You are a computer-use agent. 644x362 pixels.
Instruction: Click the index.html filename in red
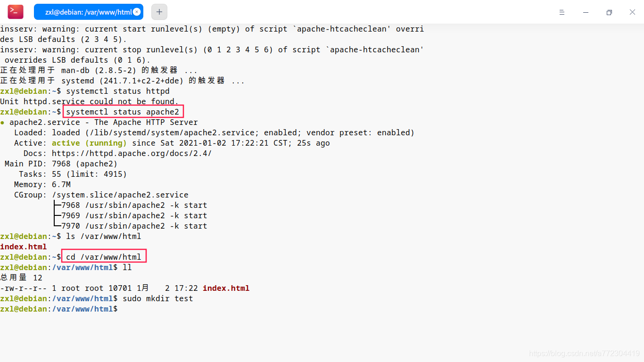click(x=24, y=247)
